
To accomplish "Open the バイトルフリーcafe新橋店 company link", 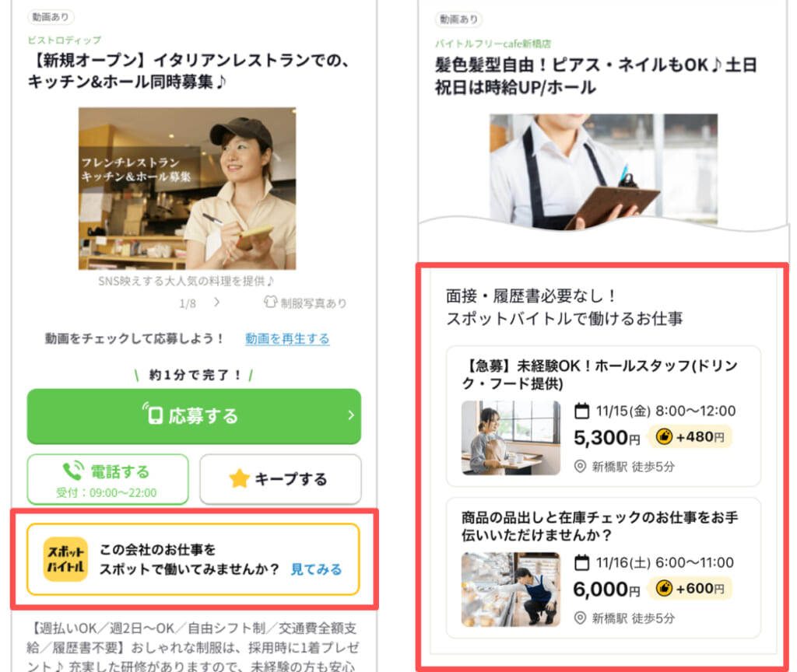I will coord(493,44).
